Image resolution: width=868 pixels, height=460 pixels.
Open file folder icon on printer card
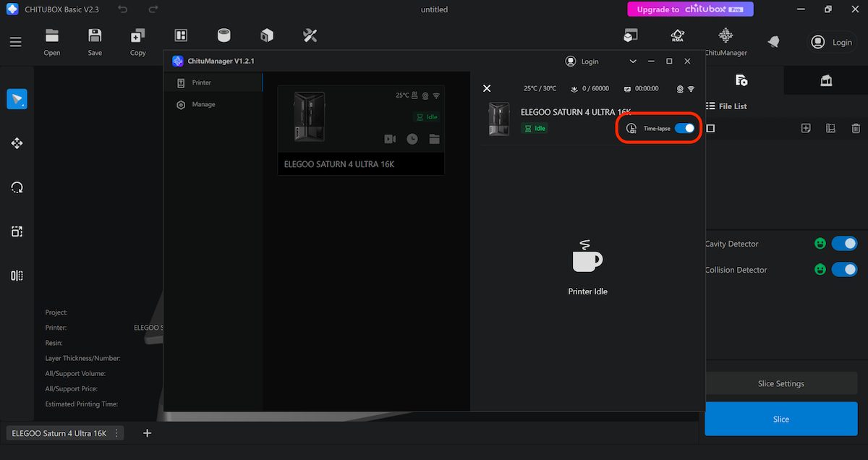[x=434, y=139]
